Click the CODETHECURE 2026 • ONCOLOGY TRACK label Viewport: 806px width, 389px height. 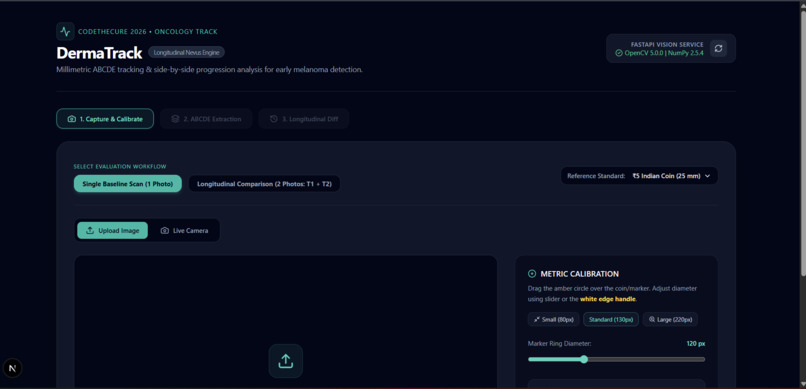coord(148,31)
